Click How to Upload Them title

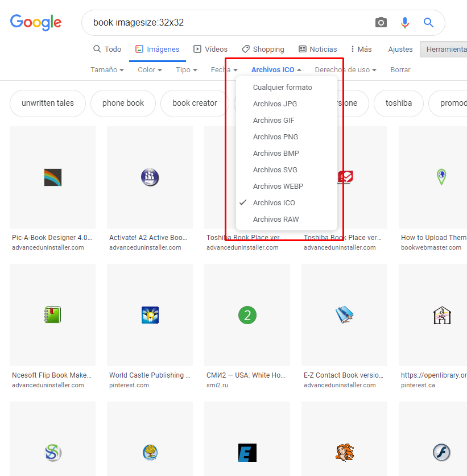click(x=433, y=238)
